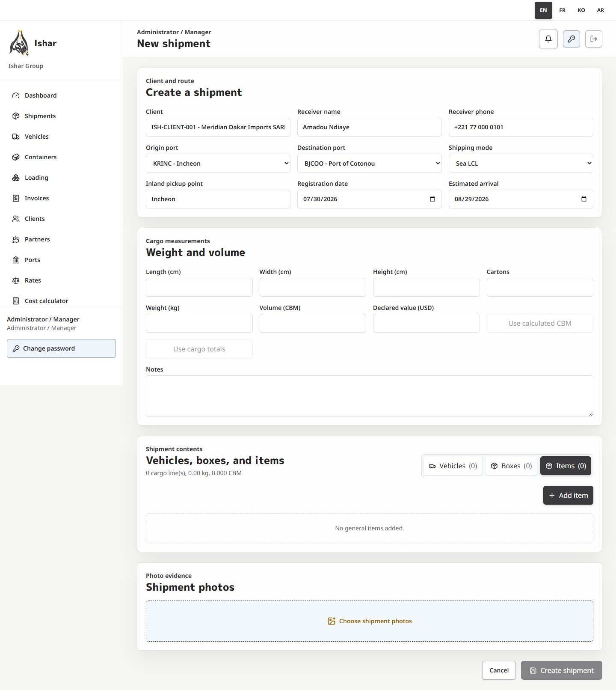
Task: Switch to the Boxes (0) tab
Action: click(511, 466)
